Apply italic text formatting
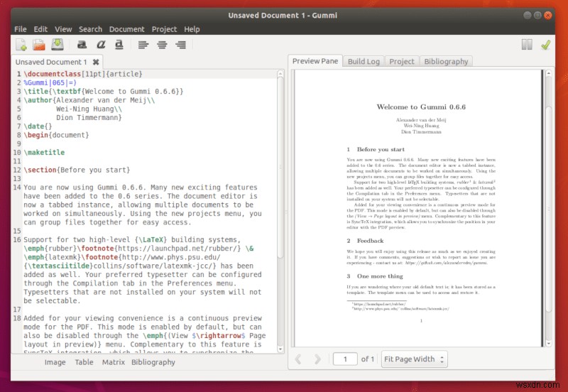This screenshot has height=392, width=568. point(101,45)
